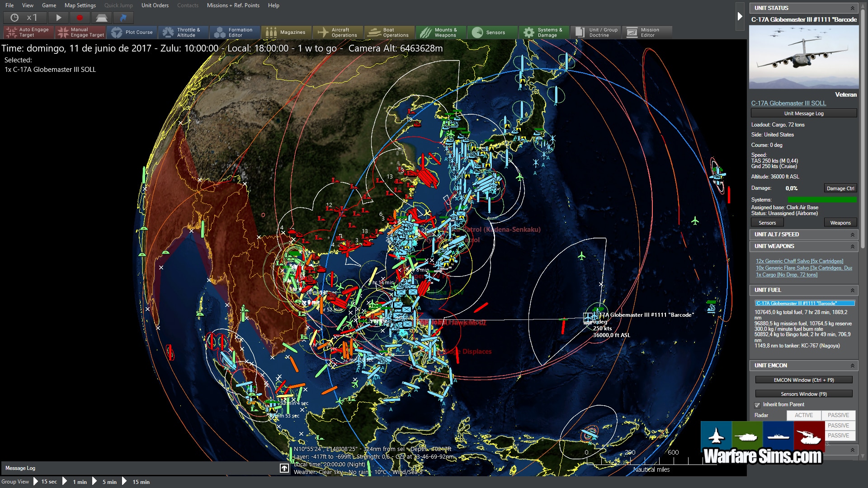Image resolution: width=868 pixels, height=488 pixels.
Task: Click the blue fuel bar for Barcode
Action: (x=805, y=303)
